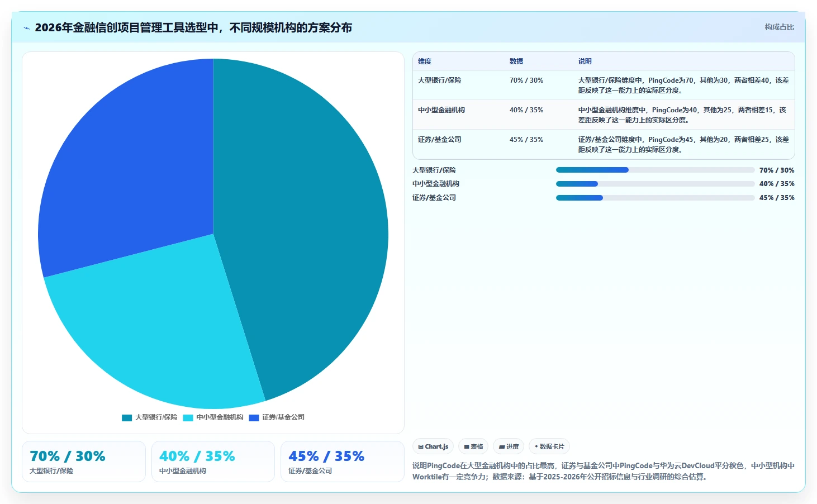Click the 说明 column header
Image resolution: width=817 pixels, height=504 pixels.
click(x=585, y=61)
